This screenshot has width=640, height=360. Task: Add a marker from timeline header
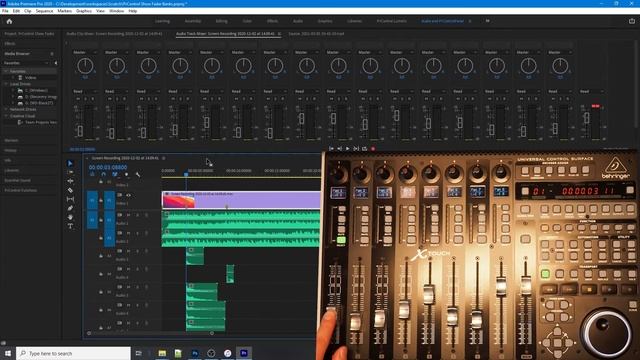click(126, 174)
